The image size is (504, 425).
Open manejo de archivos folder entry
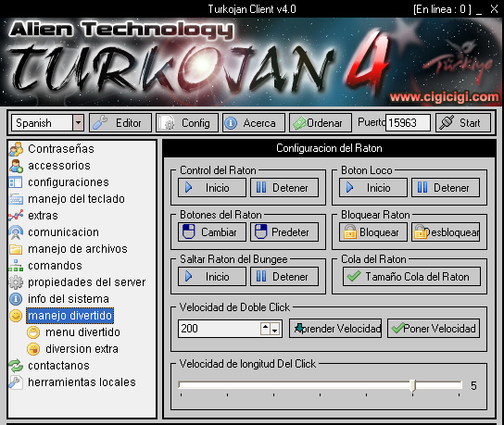pyautogui.click(x=78, y=249)
